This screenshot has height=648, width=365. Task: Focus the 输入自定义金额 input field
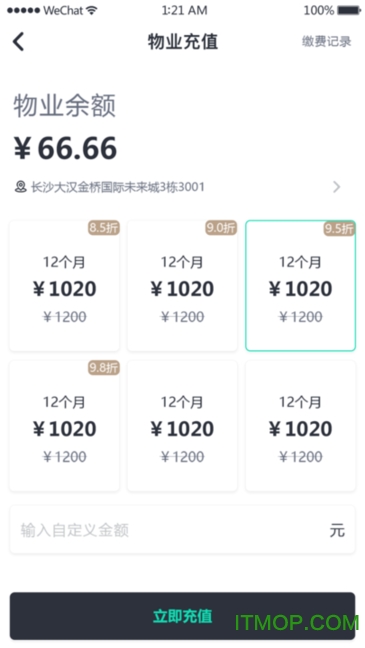pos(182,529)
